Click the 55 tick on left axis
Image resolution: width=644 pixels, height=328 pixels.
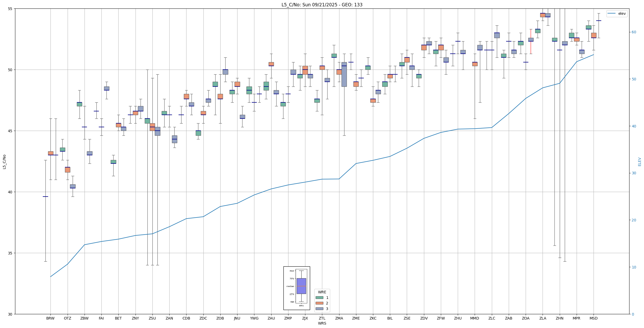11,9
